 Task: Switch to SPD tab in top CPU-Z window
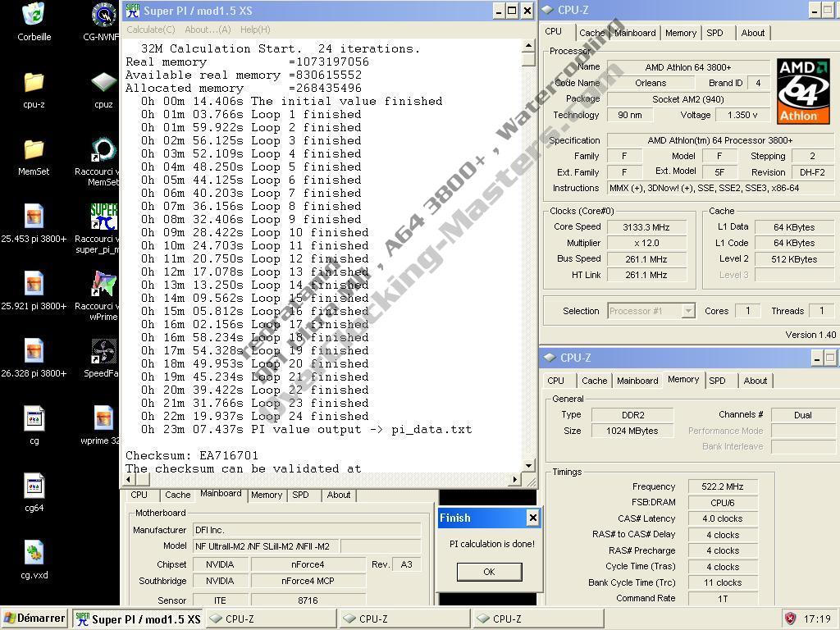pyautogui.click(x=714, y=33)
